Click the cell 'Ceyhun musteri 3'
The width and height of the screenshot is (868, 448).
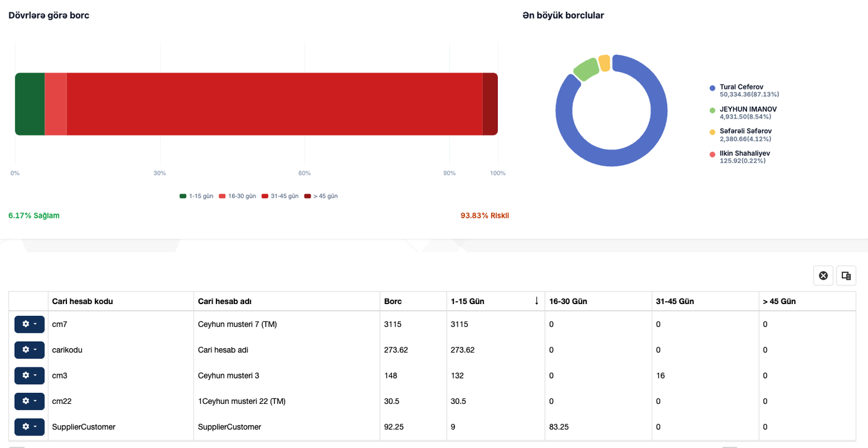[x=229, y=375]
